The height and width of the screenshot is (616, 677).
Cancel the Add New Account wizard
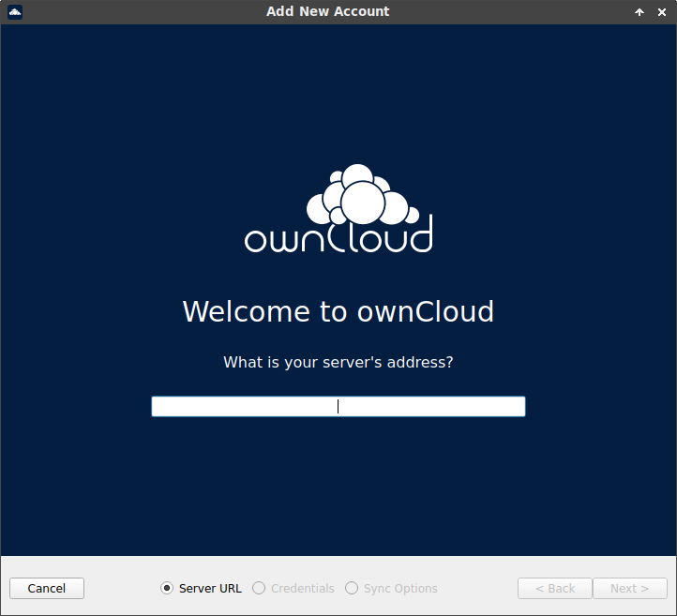tap(47, 589)
